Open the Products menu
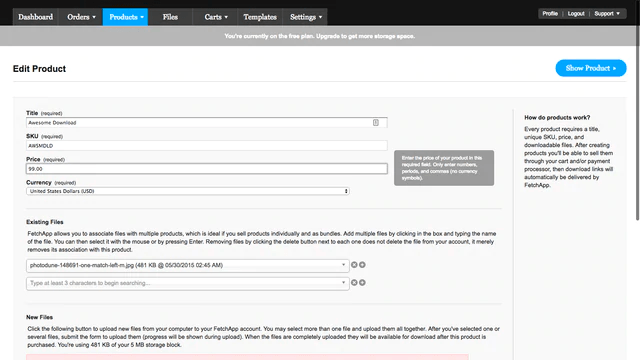 (126, 17)
